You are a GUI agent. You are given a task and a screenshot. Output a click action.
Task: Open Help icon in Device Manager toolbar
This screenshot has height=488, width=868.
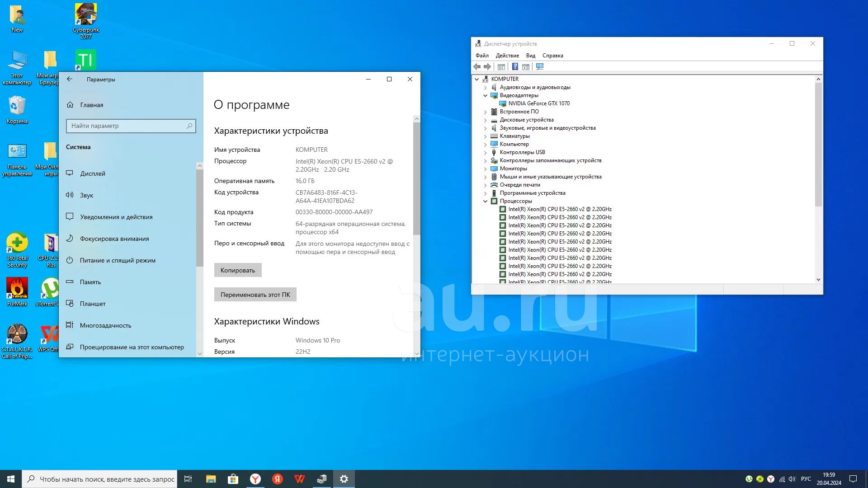(515, 67)
